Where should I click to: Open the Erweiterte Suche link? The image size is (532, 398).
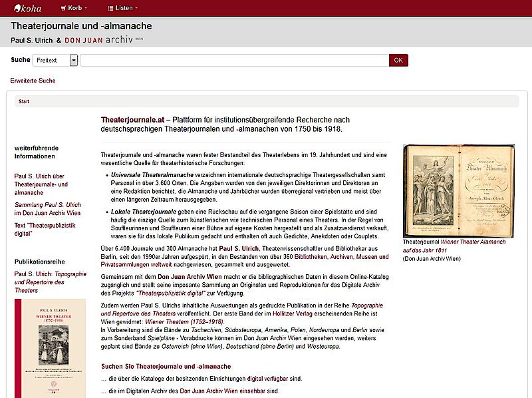point(33,81)
